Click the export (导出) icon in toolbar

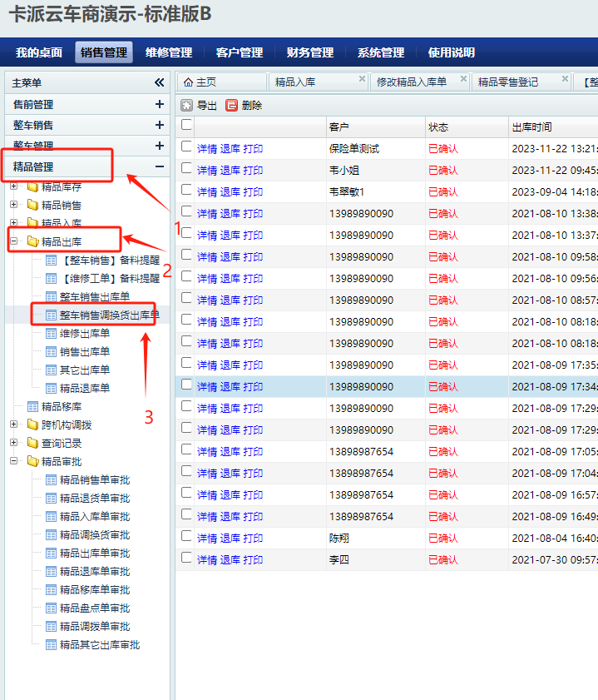[x=187, y=106]
